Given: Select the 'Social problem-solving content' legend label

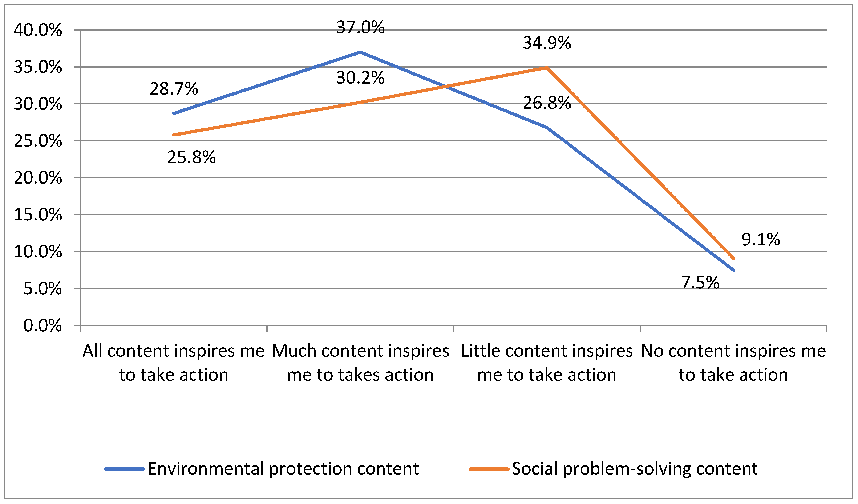Looking at the screenshot, I should click(634, 469).
